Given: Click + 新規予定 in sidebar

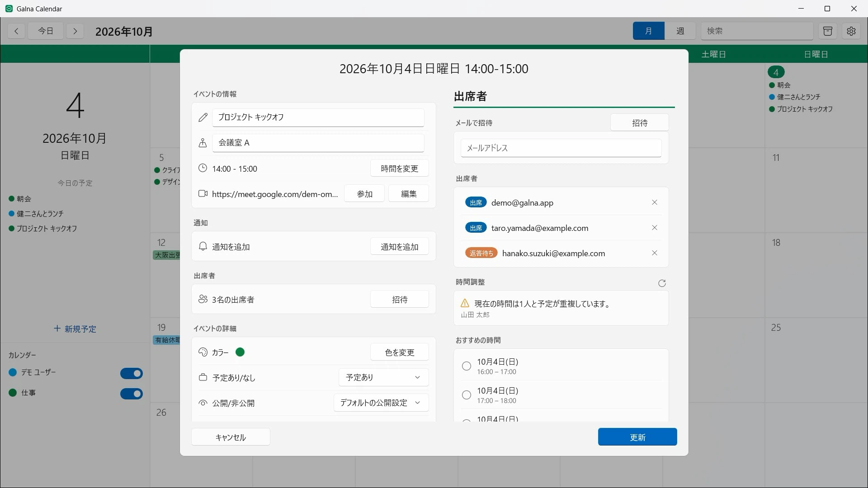Looking at the screenshot, I should point(75,328).
